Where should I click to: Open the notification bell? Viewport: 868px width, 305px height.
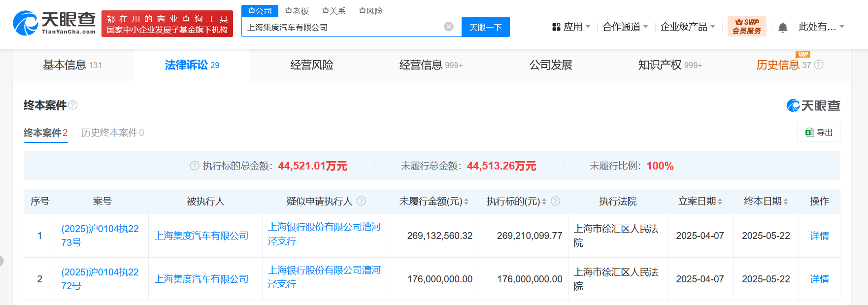pyautogui.click(x=783, y=27)
